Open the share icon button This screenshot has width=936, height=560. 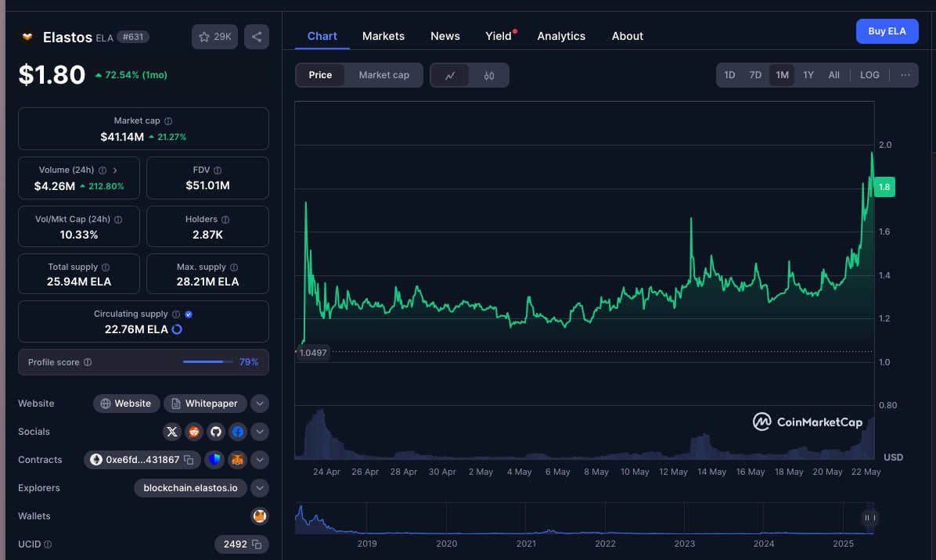(x=257, y=37)
